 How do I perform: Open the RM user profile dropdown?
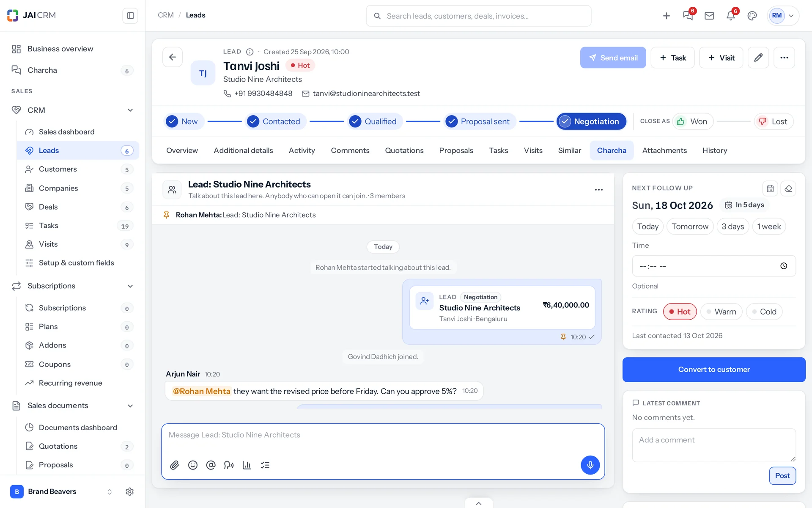point(783,16)
